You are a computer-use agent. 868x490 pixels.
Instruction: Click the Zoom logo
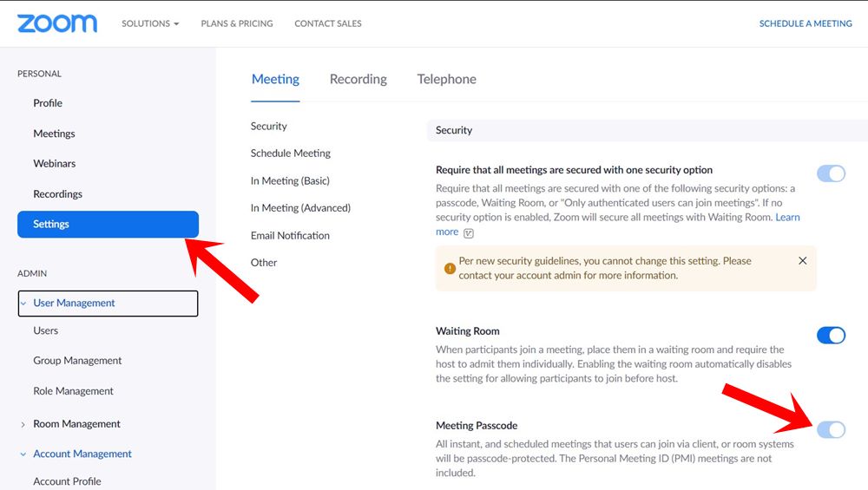tap(57, 23)
